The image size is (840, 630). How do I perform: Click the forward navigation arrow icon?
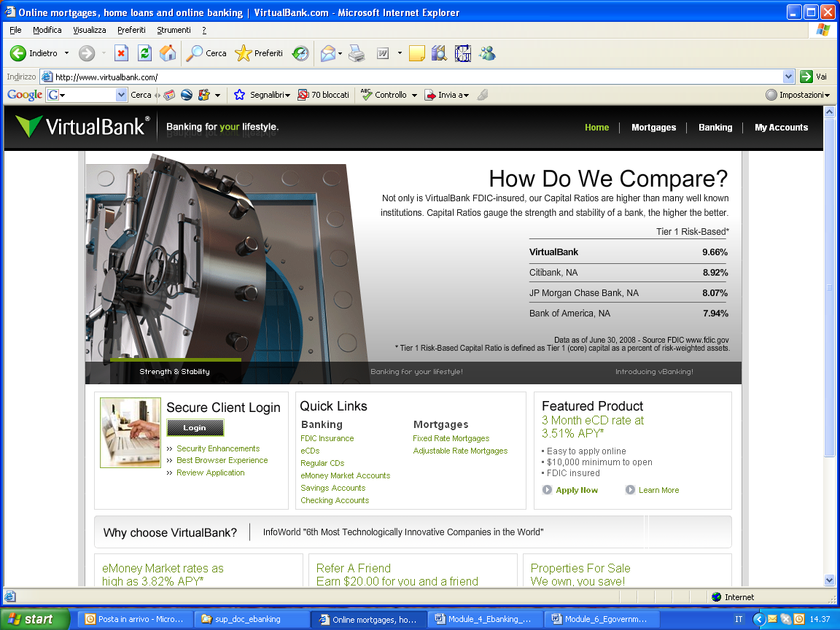87,53
